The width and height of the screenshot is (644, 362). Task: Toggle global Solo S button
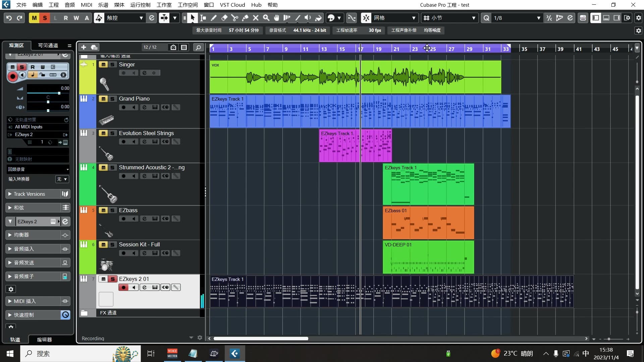coord(45,18)
